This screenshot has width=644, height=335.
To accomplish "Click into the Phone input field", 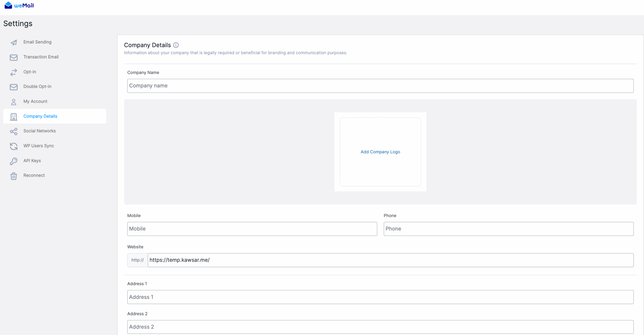I will pyautogui.click(x=508, y=229).
